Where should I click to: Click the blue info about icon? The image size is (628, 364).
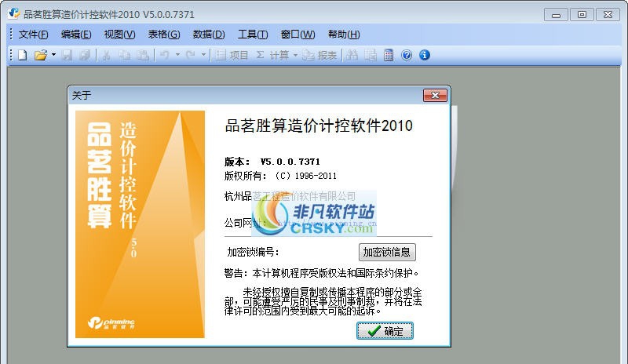point(425,55)
